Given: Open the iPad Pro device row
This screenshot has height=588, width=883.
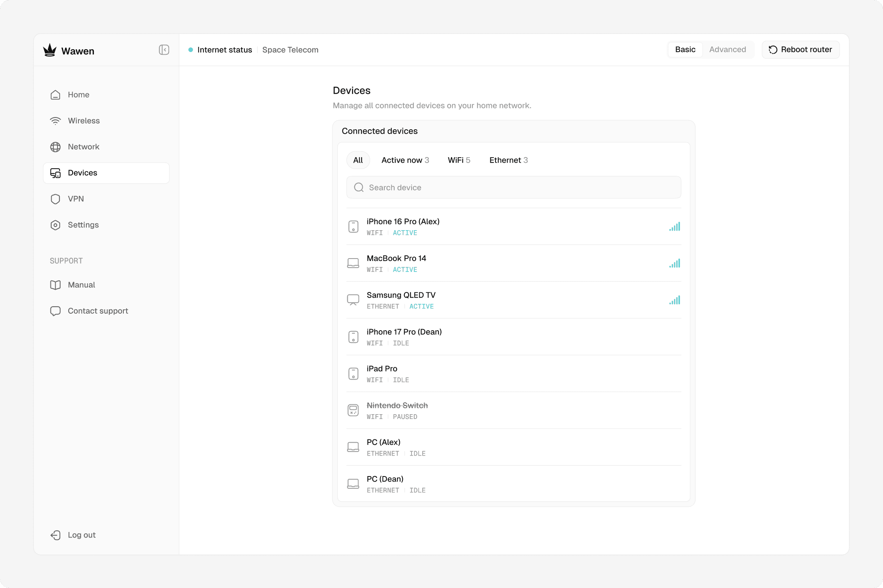Looking at the screenshot, I should [x=513, y=374].
